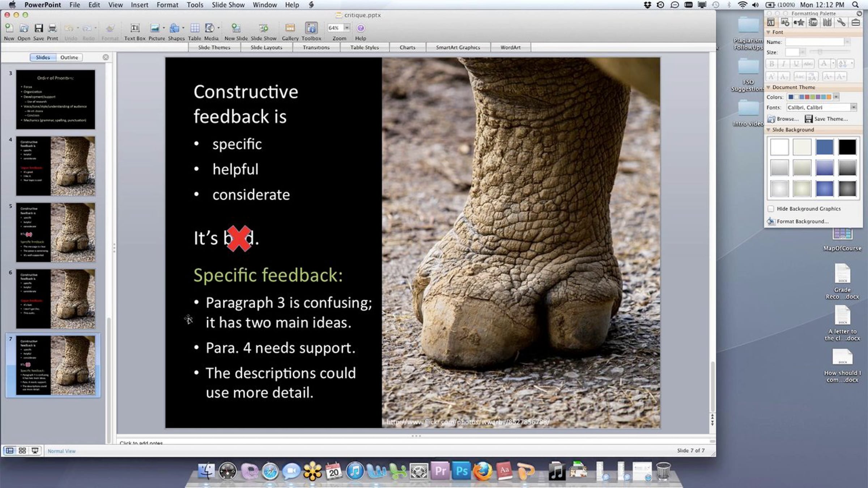Click the New Slide icon

[236, 29]
